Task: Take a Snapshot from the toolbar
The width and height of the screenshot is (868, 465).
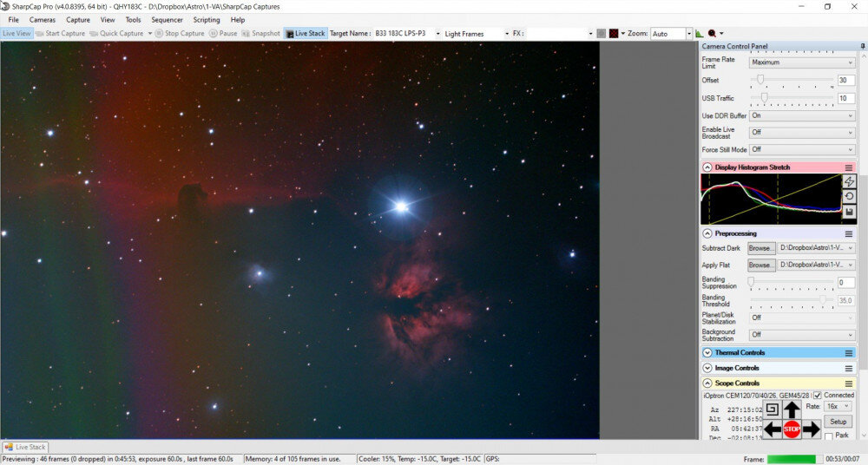Action: pos(260,33)
